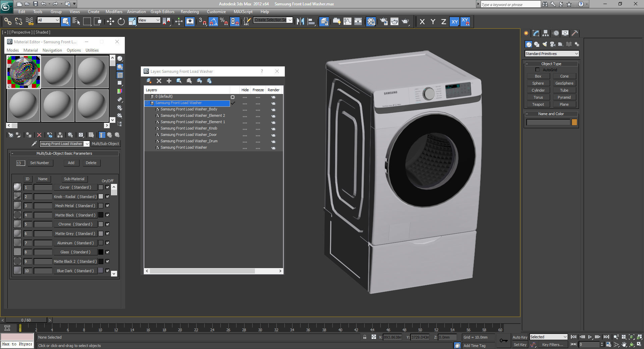This screenshot has height=349, width=644.
Task: Open material name dropdown in Material Editor
Action: [x=87, y=144]
